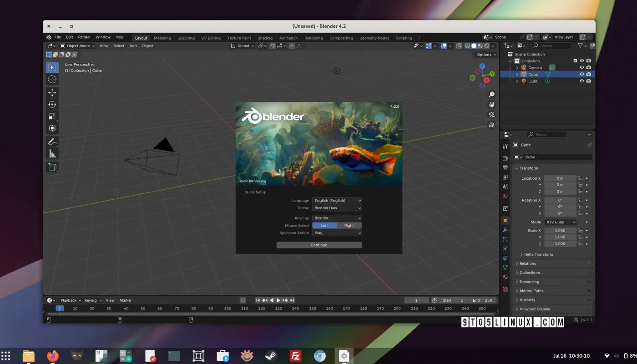637x364 pixels.
Task: Open the File menu
Action: coord(58,37)
